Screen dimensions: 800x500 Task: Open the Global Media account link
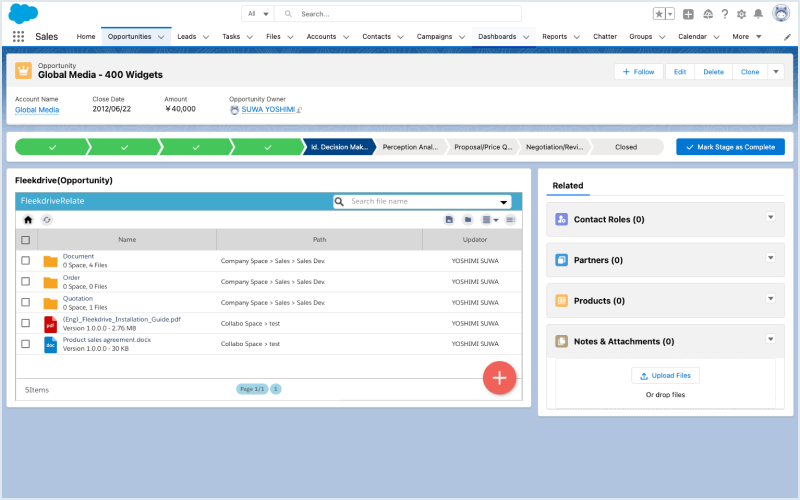[37, 110]
